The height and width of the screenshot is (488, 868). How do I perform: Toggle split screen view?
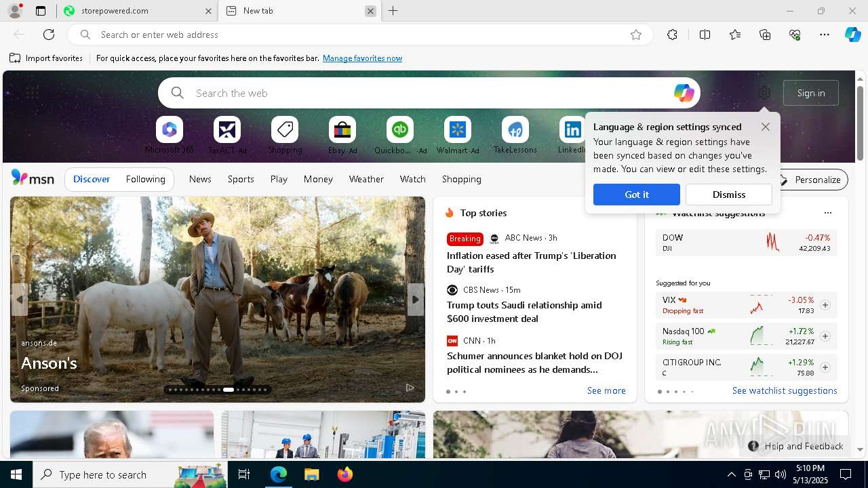[x=705, y=35]
